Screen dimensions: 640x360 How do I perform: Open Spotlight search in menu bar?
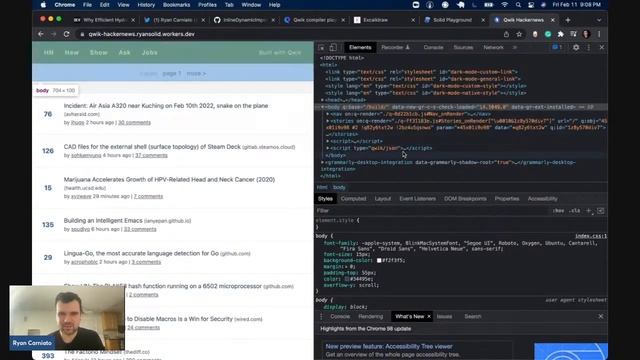[x=518, y=5]
